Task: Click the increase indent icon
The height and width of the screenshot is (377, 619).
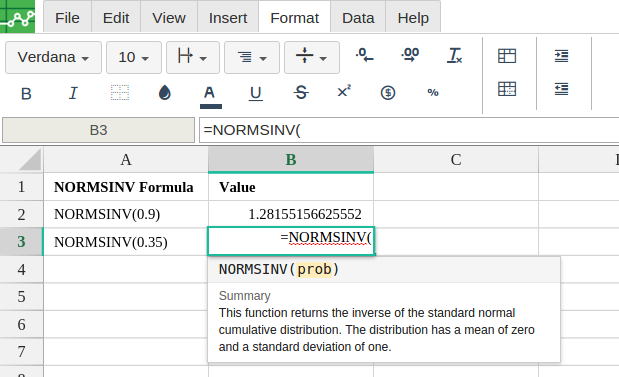Action: click(561, 56)
